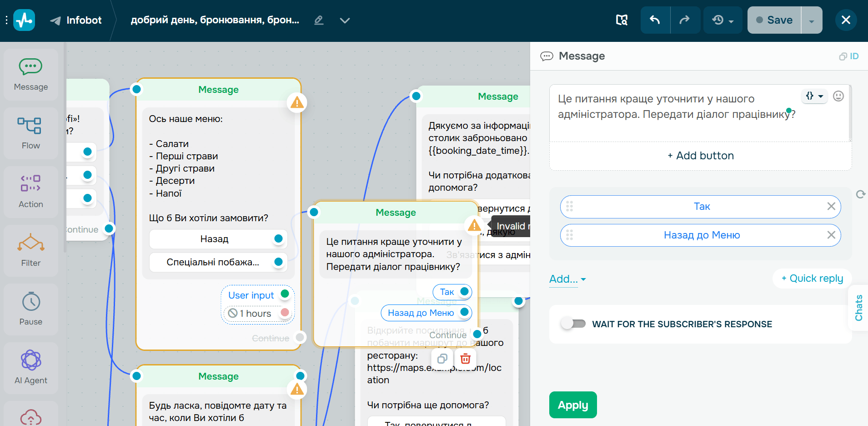This screenshot has height=426, width=868.
Task: Open the emoji picker in the message editor
Action: pos(838,96)
